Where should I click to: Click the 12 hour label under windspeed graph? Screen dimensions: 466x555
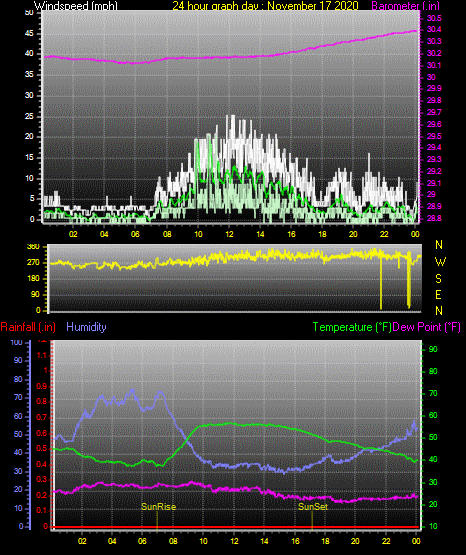(229, 234)
